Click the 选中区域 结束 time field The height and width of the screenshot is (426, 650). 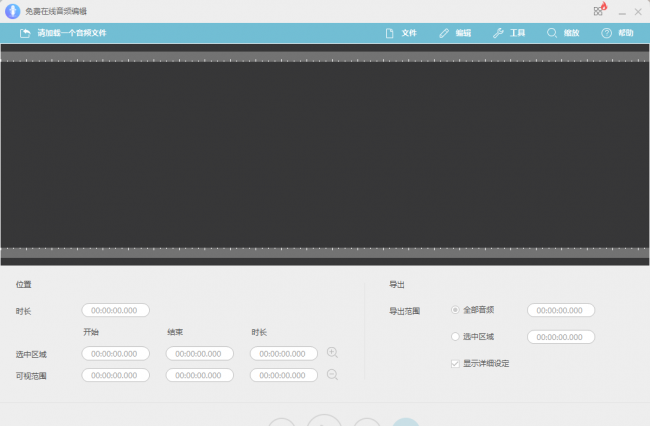(199, 353)
